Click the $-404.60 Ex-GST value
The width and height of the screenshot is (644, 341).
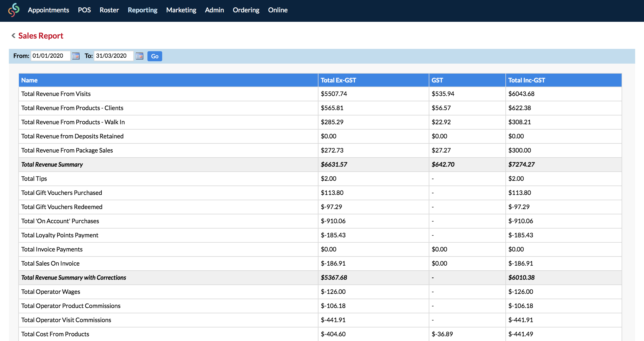[x=333, y=334]
